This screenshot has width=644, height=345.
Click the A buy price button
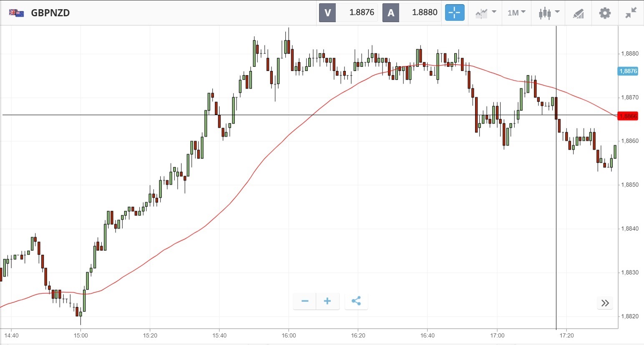pos(391,13)
